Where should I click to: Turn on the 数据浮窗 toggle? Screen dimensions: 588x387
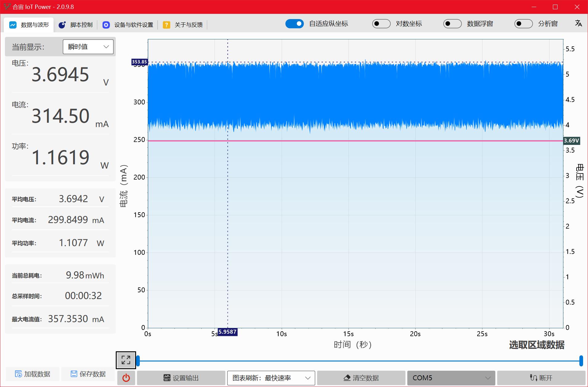pos(452,24)
